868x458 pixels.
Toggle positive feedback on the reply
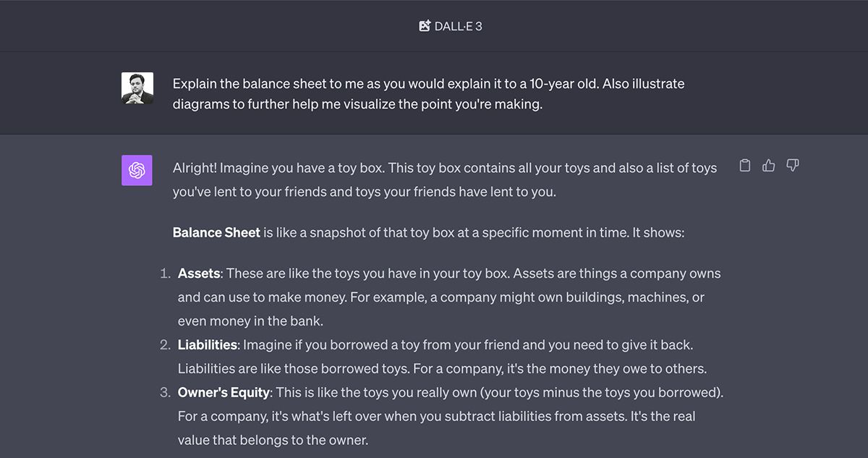(x=768, y=165)
